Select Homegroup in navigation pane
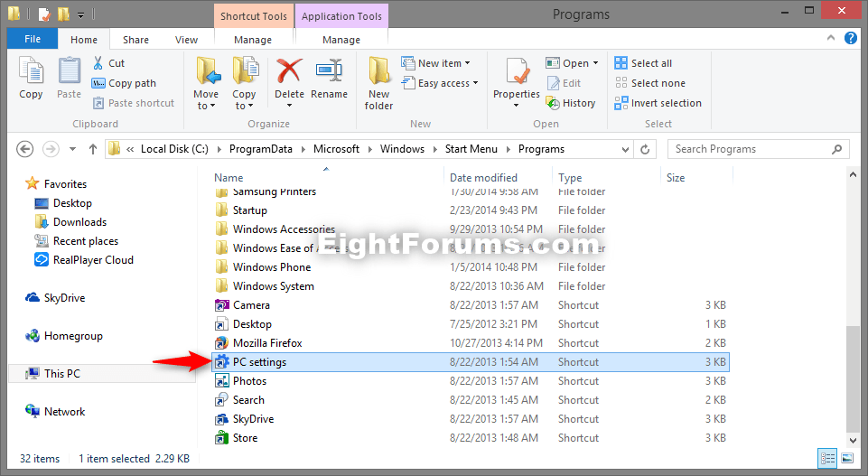 click(x=64, y=336)
